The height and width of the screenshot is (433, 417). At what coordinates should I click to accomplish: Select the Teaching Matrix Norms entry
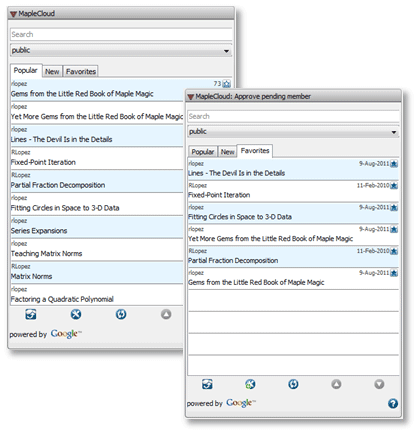point(97,250)
